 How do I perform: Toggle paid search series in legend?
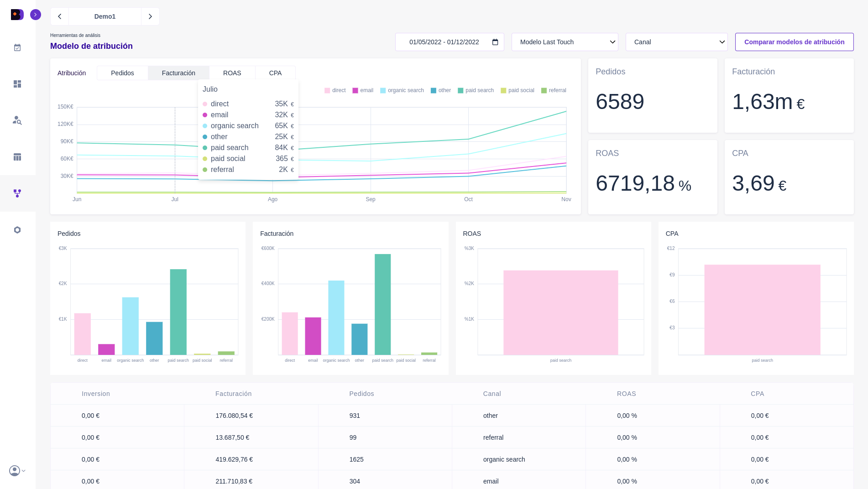tap(476, 90)
